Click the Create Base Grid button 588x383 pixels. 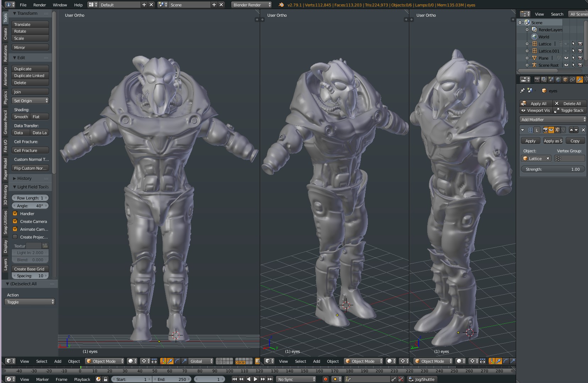[30, 269]
